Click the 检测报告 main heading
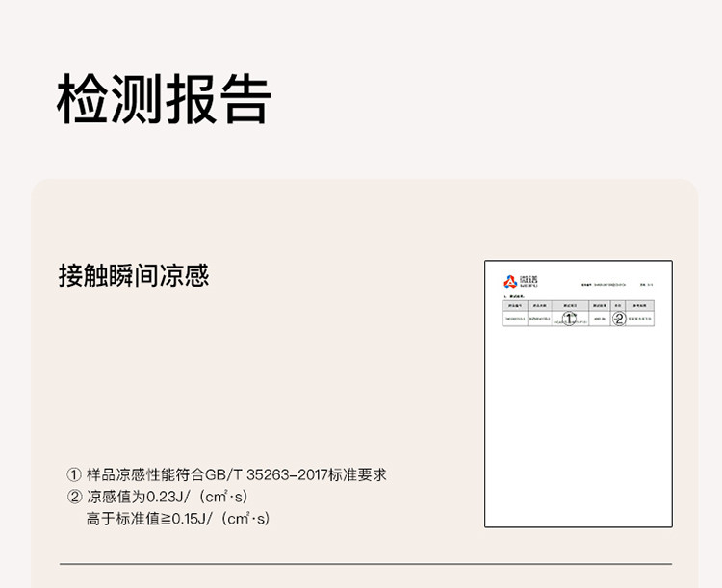722x588 pixels. pos(164,98)
